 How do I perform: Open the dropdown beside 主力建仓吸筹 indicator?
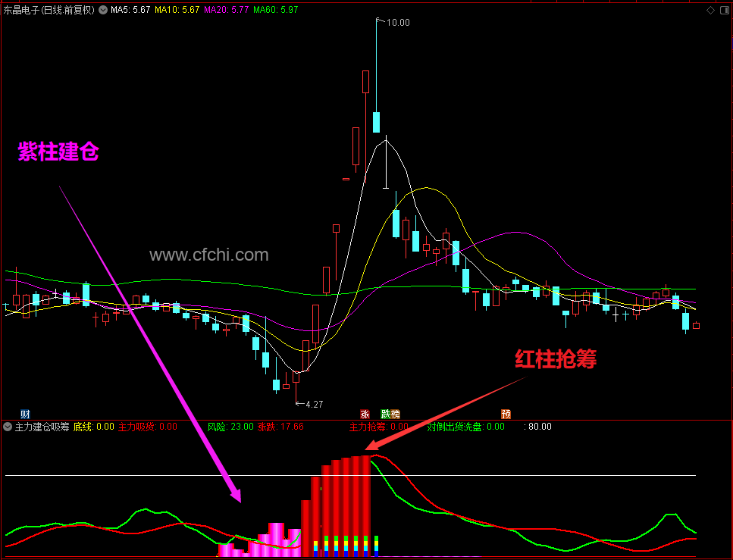8,427
